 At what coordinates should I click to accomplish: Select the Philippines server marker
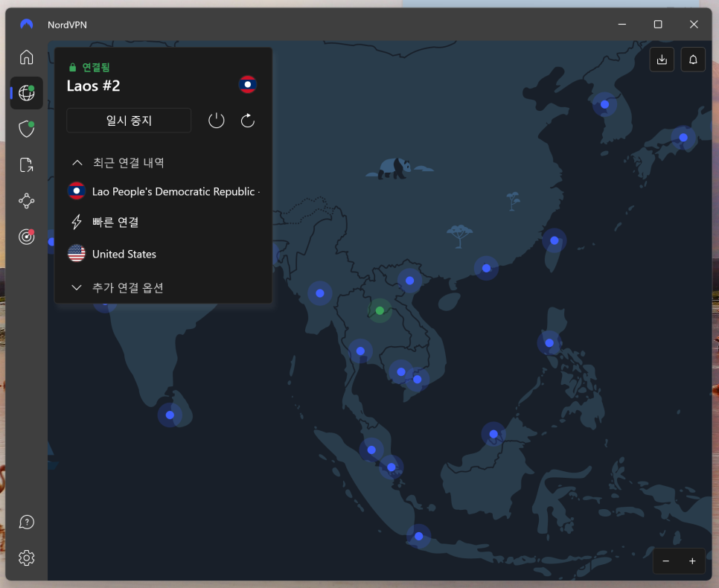[x=549, y=342]
